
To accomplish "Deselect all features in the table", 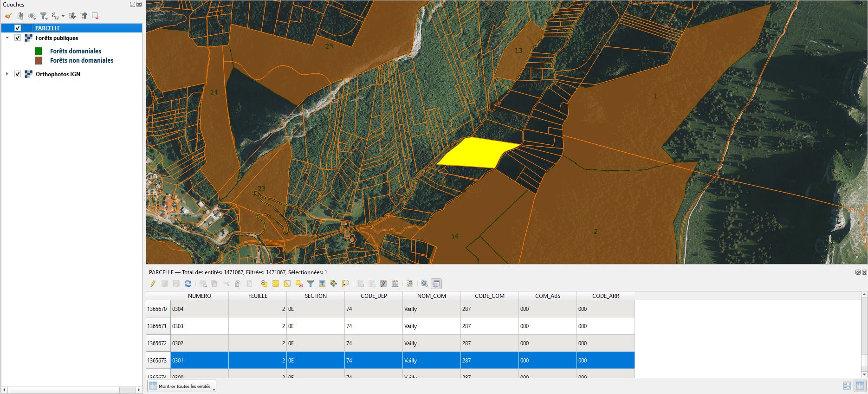I will click(x=299, y=284).
